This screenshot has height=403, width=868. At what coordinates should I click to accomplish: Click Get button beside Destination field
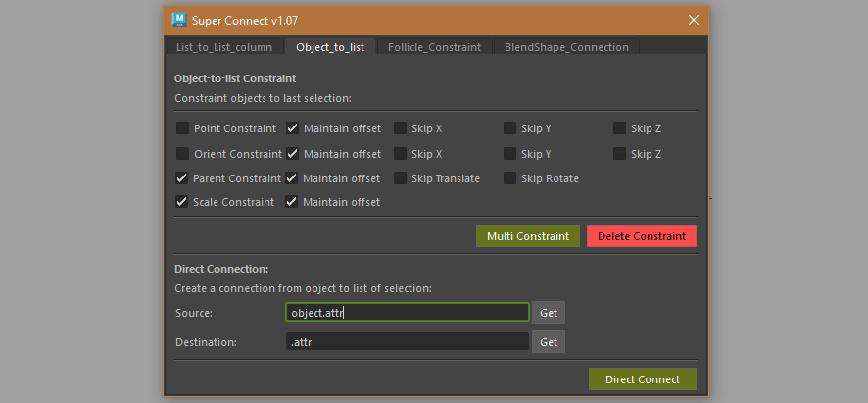point(549,342)
